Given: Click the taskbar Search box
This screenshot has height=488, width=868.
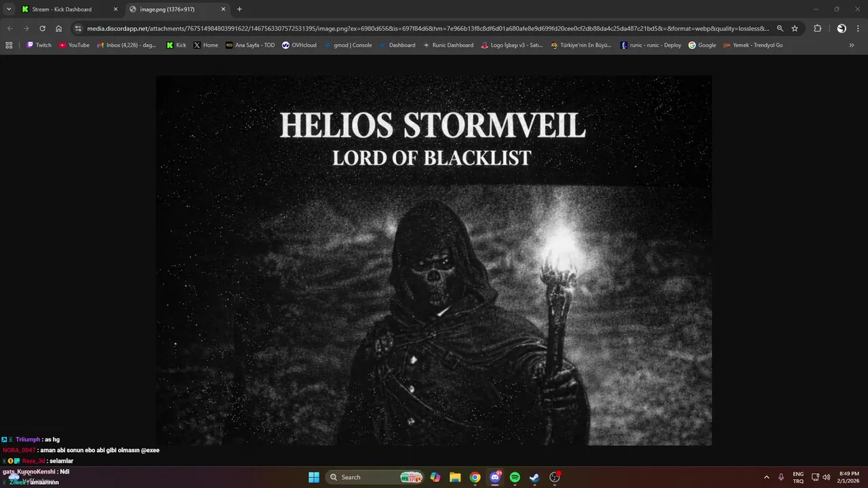Looking at the screenshot, I should (375, 477).
